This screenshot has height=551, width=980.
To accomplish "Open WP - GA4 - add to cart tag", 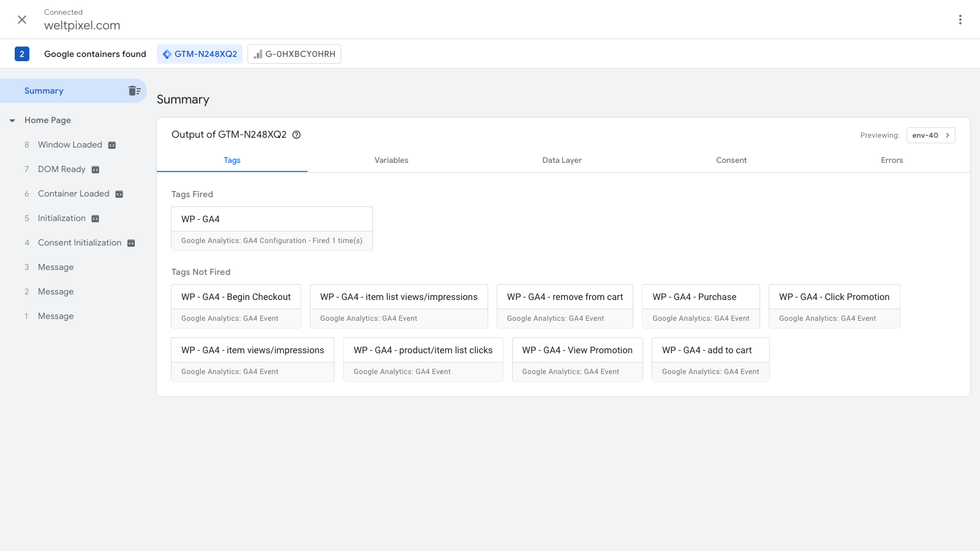I will click(x=710, y=359).
